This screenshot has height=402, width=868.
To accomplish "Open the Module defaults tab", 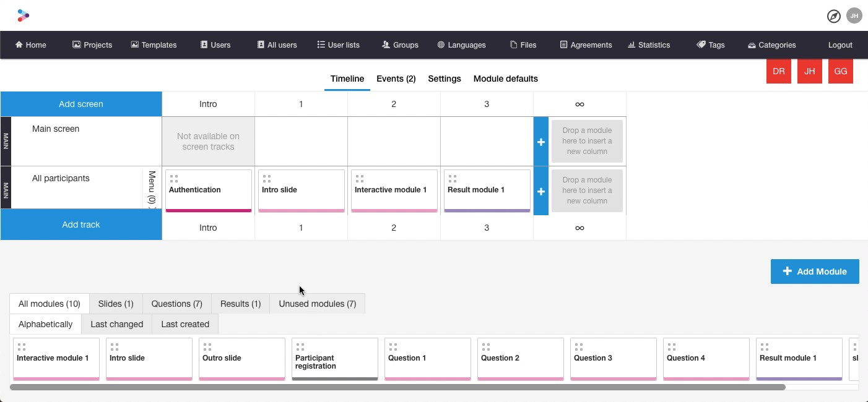I will [505, 79].
